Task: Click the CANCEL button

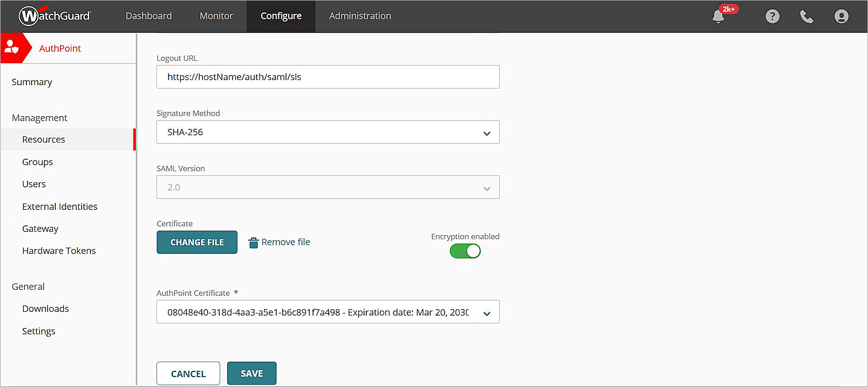Action: click(188, 373)
